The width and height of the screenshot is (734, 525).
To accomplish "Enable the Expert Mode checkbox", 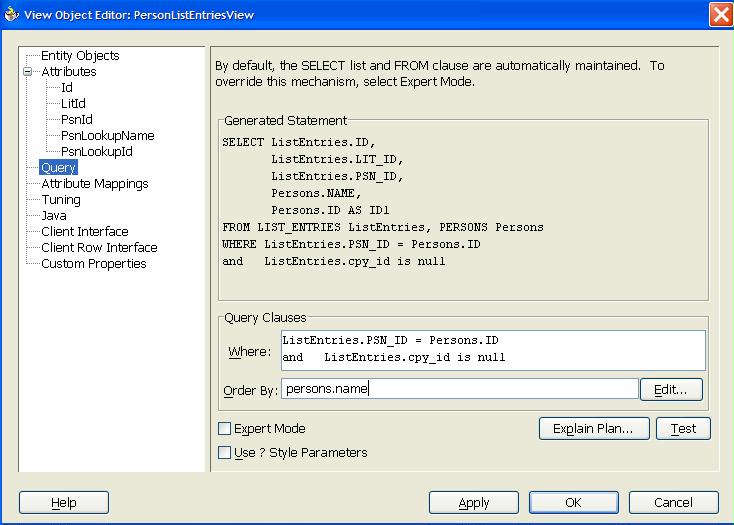I will point(225,428).
